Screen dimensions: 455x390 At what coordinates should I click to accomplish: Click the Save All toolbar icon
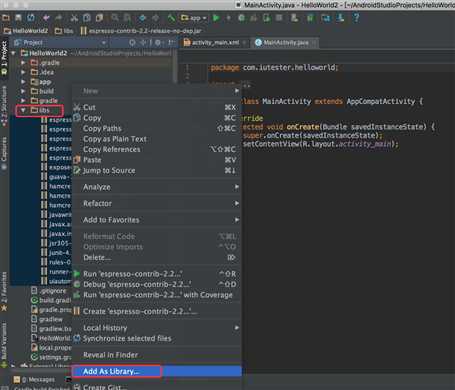click(18, 18)
